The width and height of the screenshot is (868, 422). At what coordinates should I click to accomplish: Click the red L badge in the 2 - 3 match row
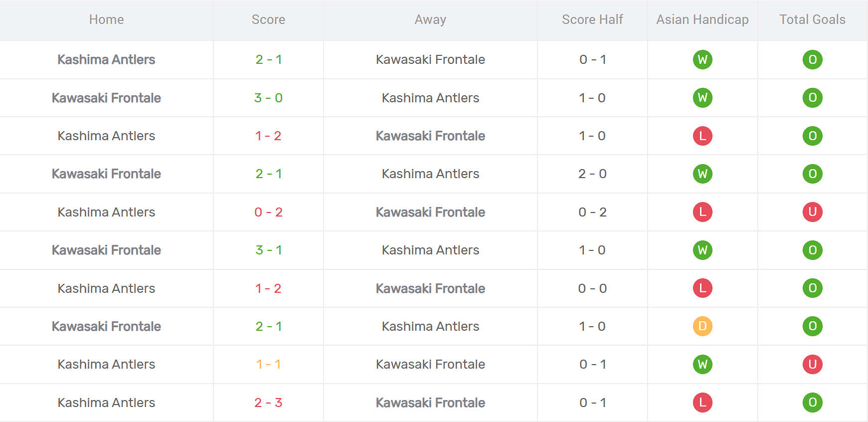(x=702, y=403)
